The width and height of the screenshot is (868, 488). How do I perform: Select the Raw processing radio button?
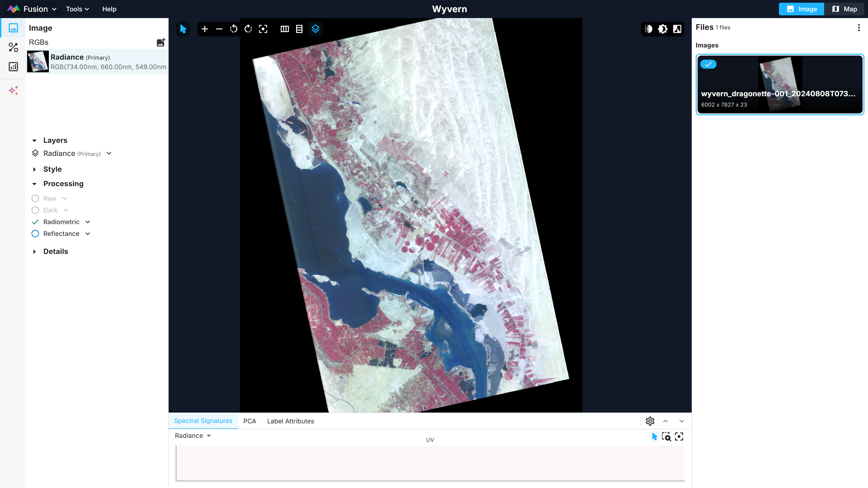(x=35, y=198)
